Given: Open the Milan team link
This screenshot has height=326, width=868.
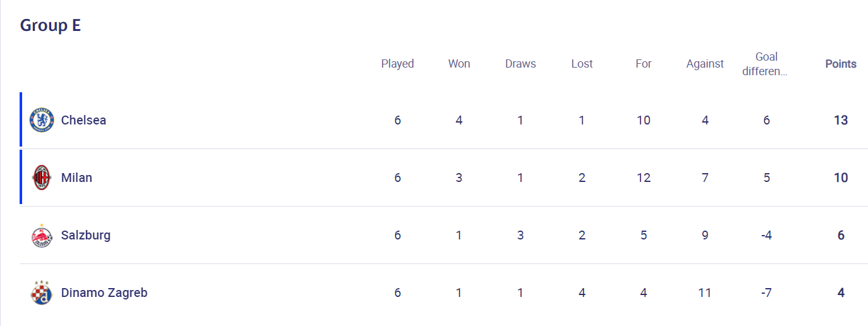Looking at the screenshot, I should coord(76,178).
